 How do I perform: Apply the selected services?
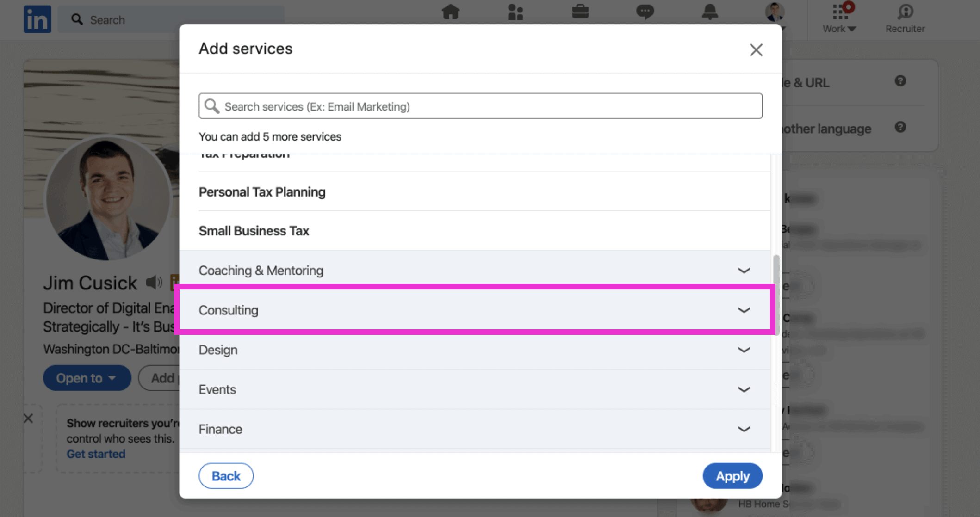click(732, 475)
